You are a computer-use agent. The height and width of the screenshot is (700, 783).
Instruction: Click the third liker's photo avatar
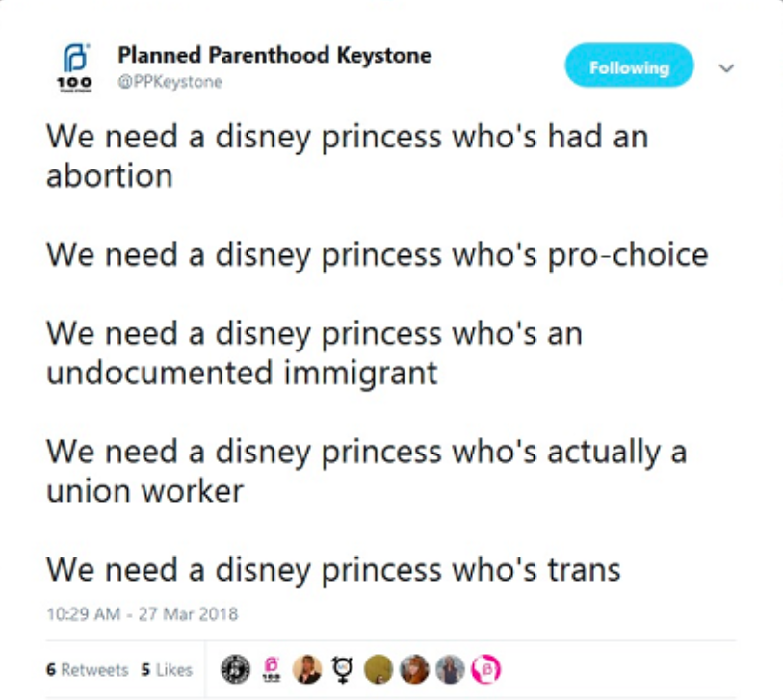pos(307,669)
